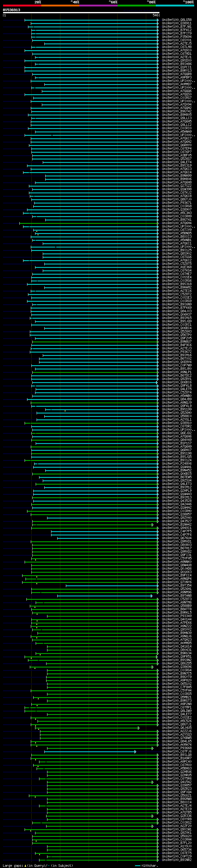Click the alignment bar for UniRef100_Q8LG58
Screen dimensions: 197x868
[x=92, y=20]
